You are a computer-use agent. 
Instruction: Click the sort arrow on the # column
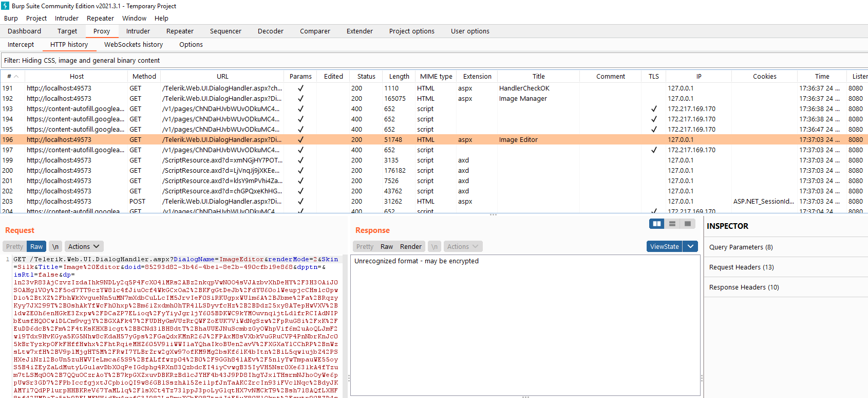click(16, 77)
